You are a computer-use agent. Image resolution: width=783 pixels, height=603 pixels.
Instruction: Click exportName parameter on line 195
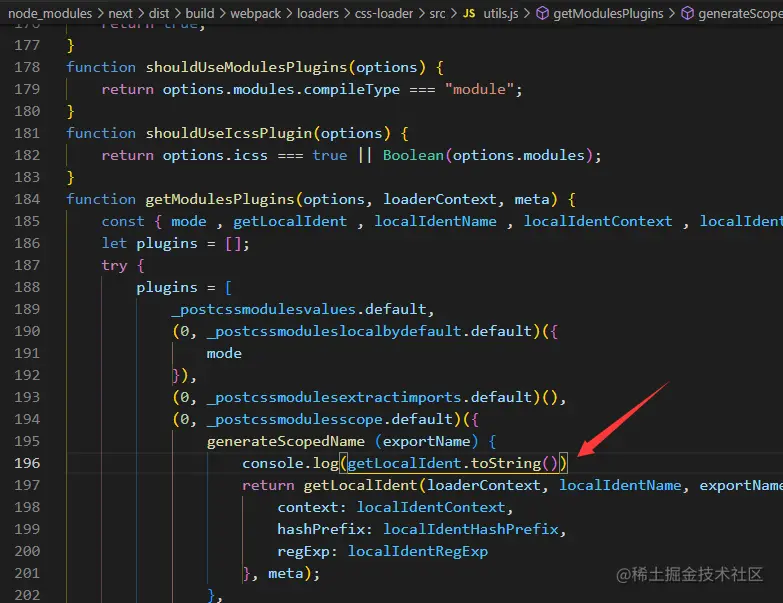[426, 441]
